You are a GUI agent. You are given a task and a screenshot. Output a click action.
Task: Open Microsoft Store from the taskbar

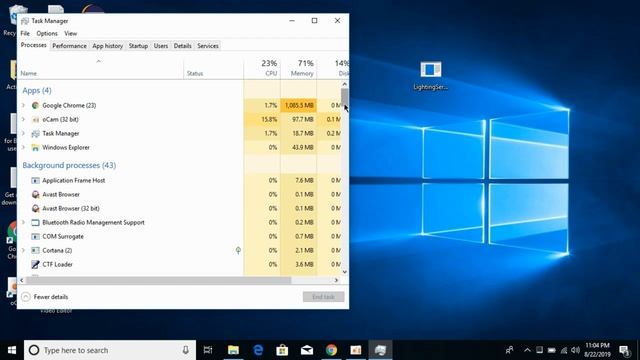(x=282, y=350)
